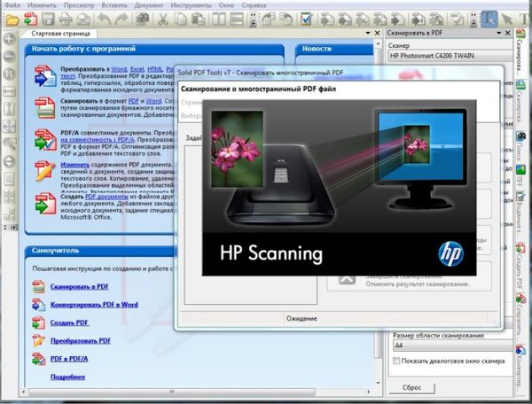Viewport: 532px width, 404px height.
Task: Undo the last action
Action: coord(105,19)
